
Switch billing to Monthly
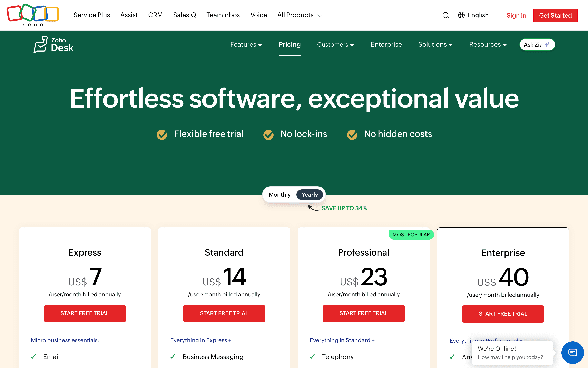point(280,195)
